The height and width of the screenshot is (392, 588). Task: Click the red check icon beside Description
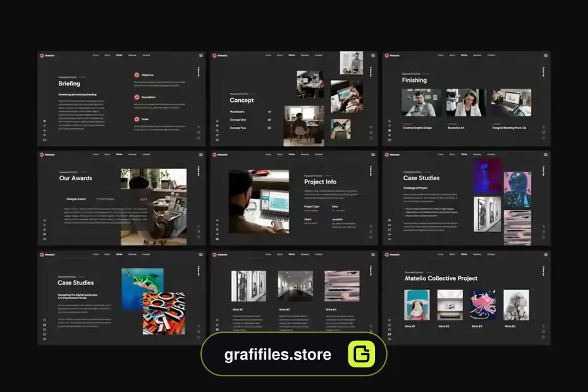137,97
